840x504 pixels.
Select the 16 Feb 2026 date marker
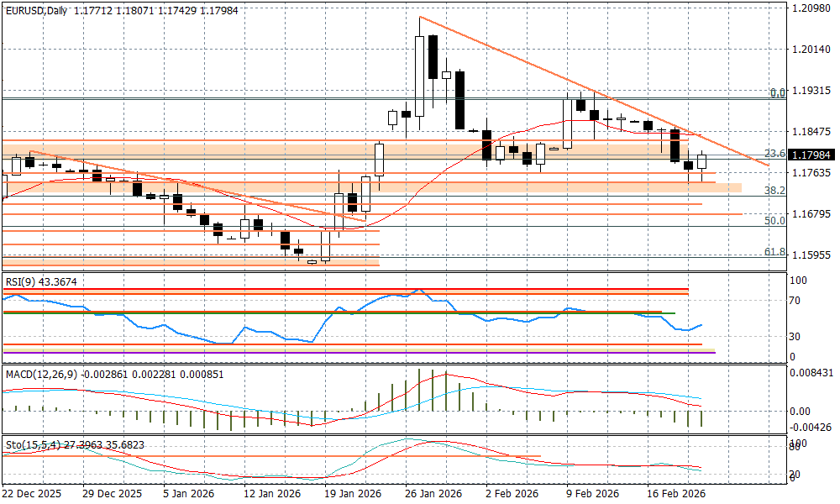(675, 494)
